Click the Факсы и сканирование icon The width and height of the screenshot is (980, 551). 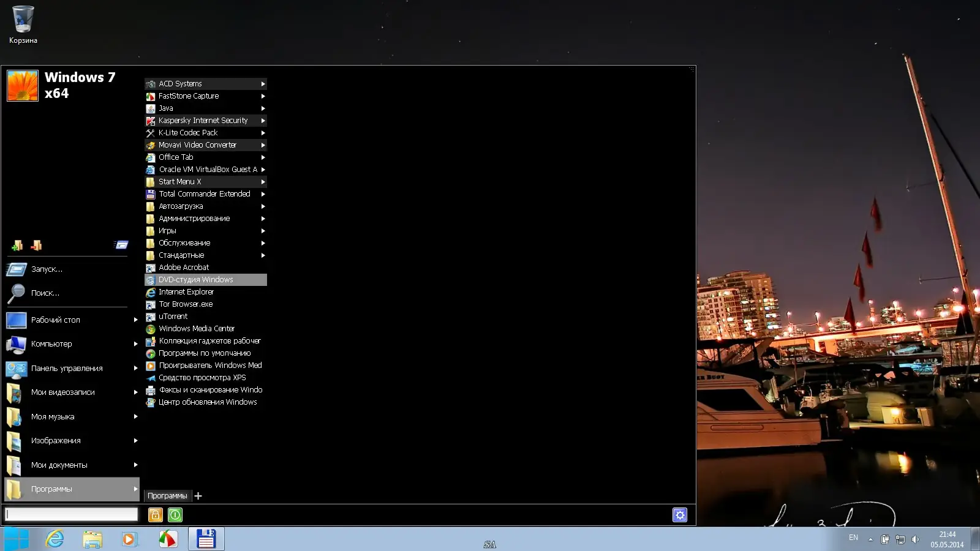point(151,390)
